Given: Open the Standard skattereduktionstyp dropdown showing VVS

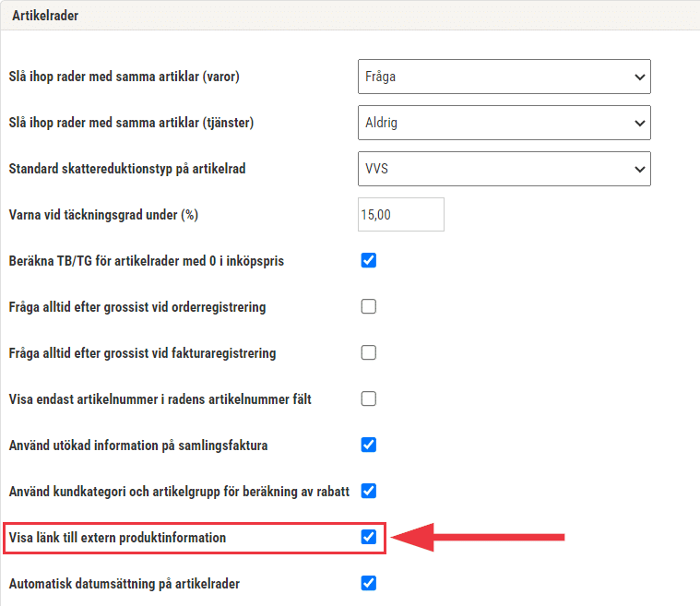Looking at the screenshot, I should (504, 169).
